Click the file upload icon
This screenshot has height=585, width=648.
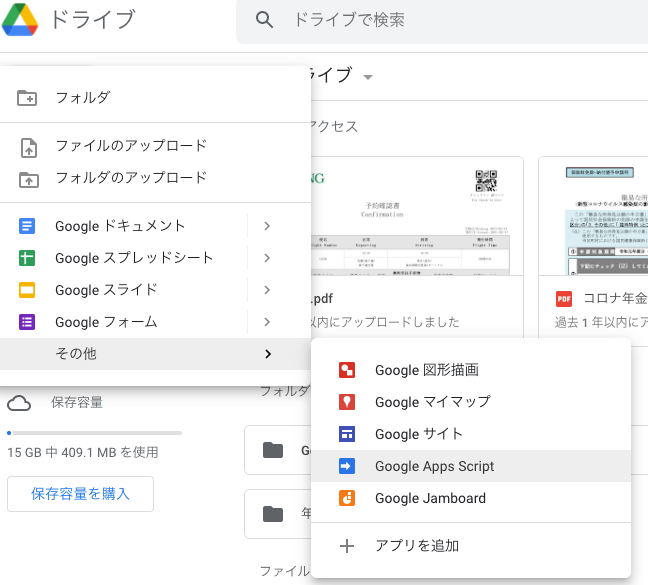29,147
